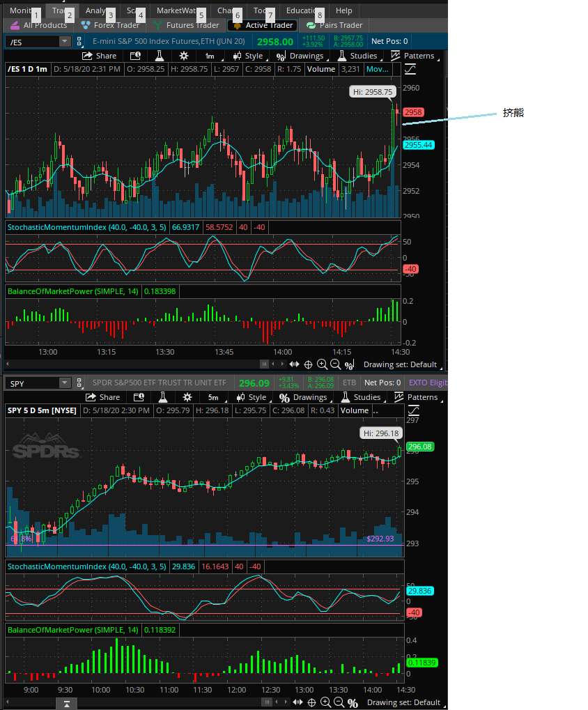588x710 pixels.
Task: Click horizontal expand/compress icon on /ES chart
Action: pos(294,364)
